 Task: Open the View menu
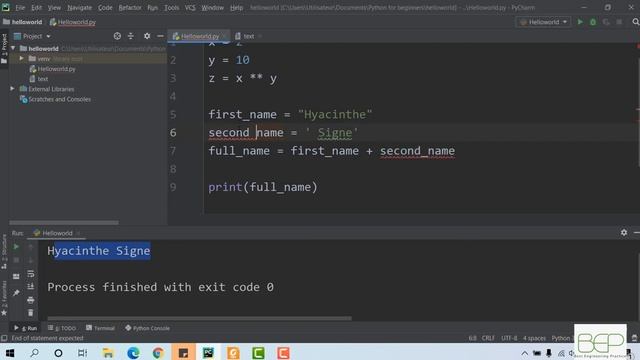54,8
